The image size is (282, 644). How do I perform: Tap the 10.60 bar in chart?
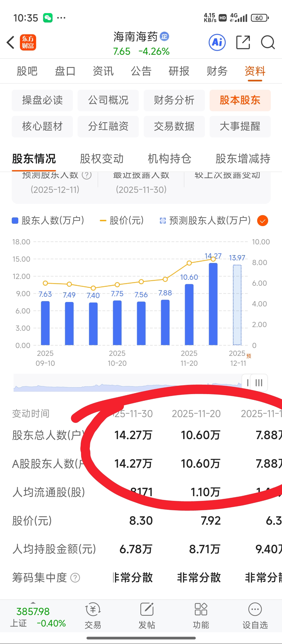click(x=189, y=315)
